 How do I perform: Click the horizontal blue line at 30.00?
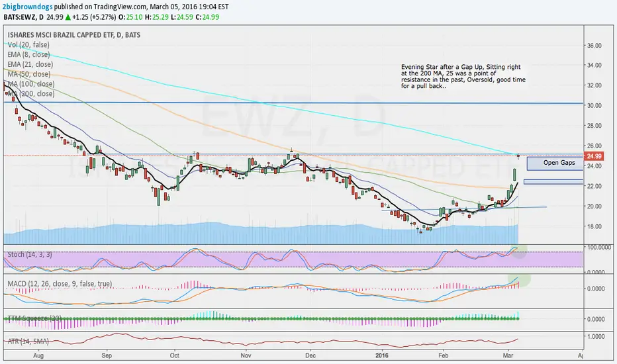coord(293,103)
